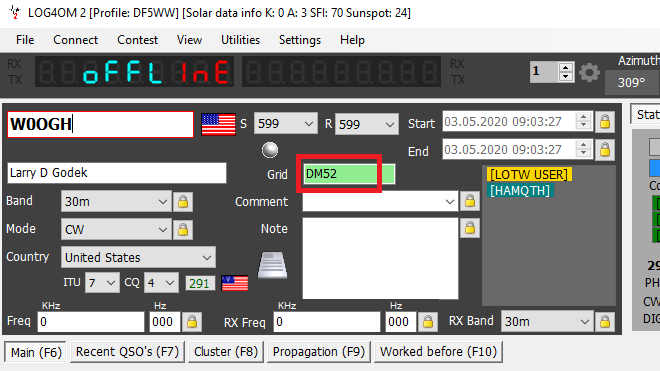Expand the Country United States dropdown

(138, 257)
